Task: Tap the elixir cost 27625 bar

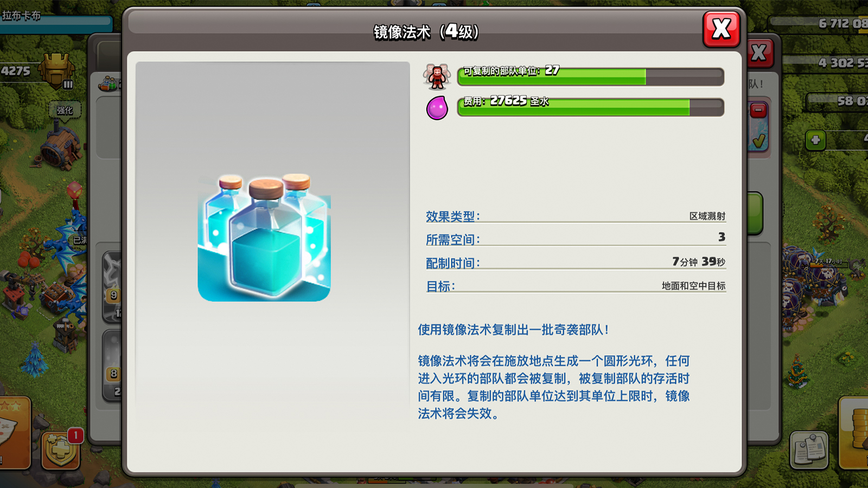Action: point(591,107)
